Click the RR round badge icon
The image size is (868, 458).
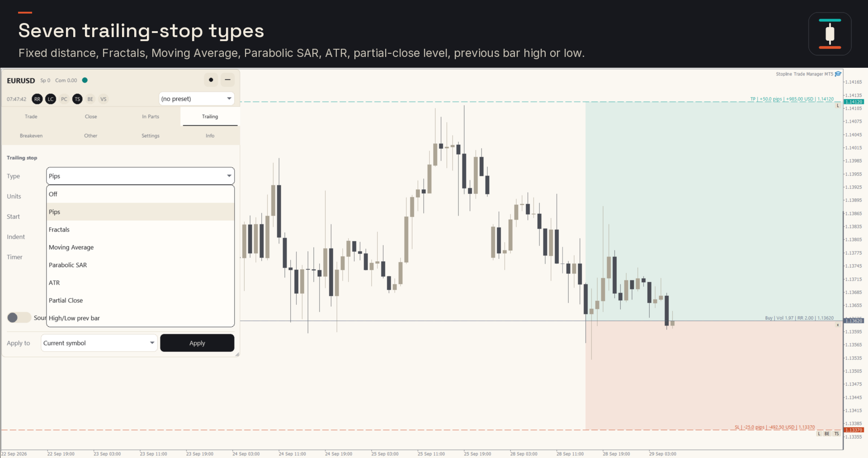coord(38,99)
